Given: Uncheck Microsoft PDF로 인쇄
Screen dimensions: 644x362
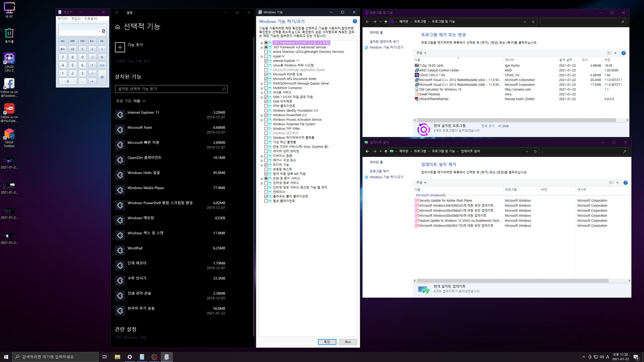Looking at the screenshot, I should click(266, 74).
